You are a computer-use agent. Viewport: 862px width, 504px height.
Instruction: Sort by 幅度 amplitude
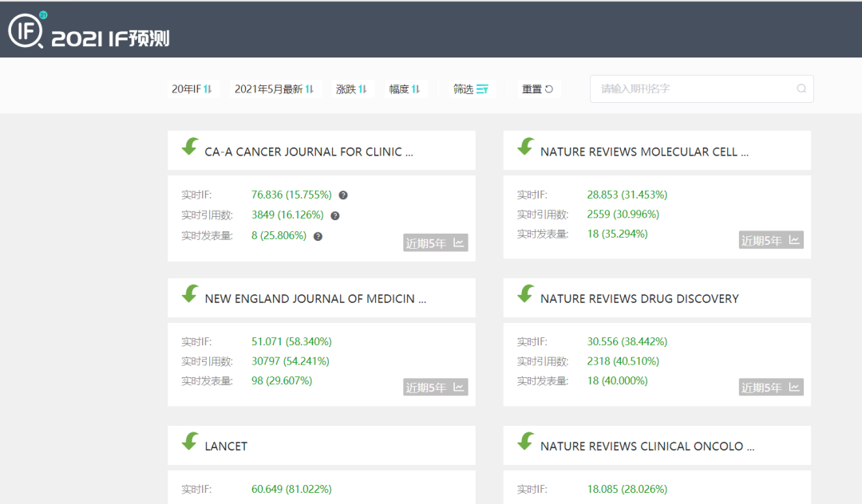[x=405, y=89]
